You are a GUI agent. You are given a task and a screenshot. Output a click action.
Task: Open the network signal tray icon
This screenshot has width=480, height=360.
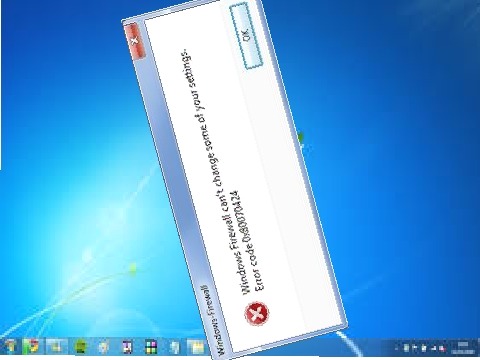point(434,348)
